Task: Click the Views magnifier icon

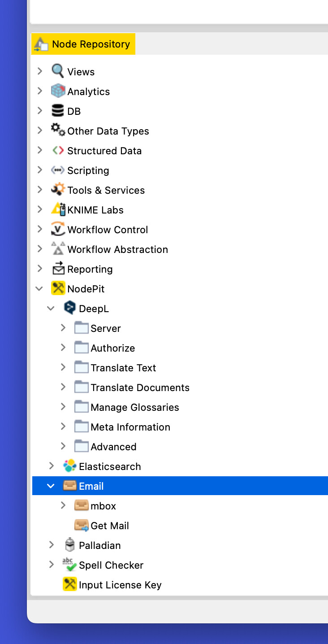Action: (x=58, y=71)
